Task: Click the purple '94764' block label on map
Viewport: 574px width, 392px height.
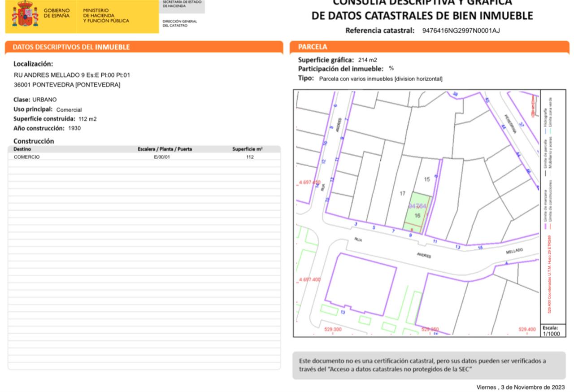Action: coord(417,206)
